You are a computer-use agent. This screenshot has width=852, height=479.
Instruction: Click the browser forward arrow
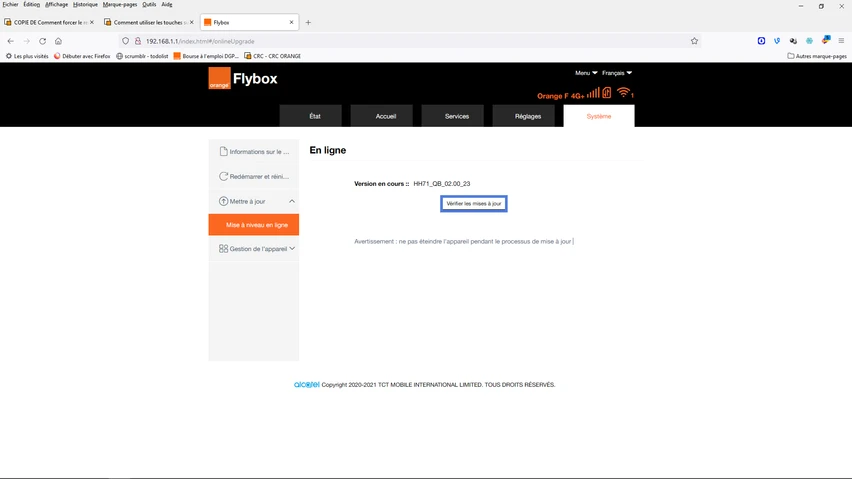point(26,41)
